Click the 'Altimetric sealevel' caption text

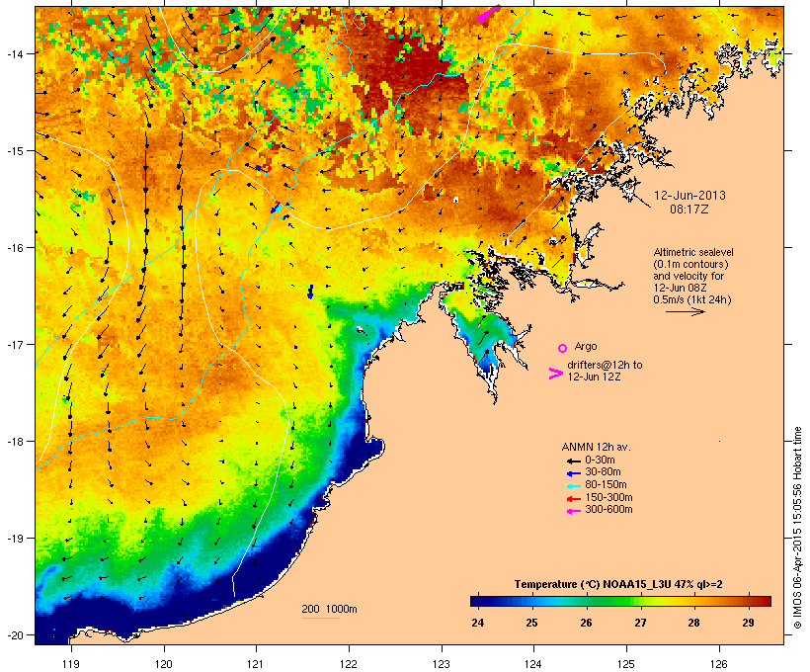[x=693, y=252]
